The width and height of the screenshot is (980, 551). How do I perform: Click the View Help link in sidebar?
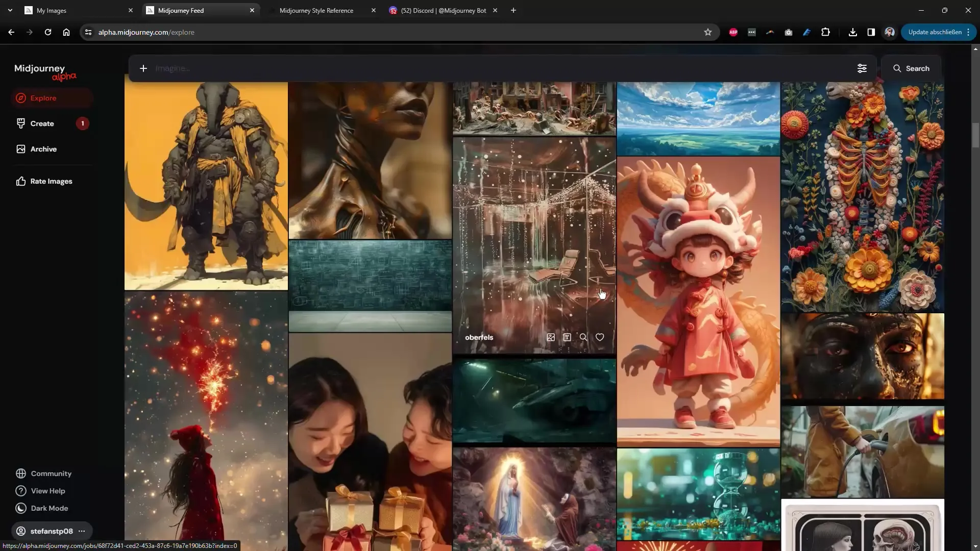[48, 490]
